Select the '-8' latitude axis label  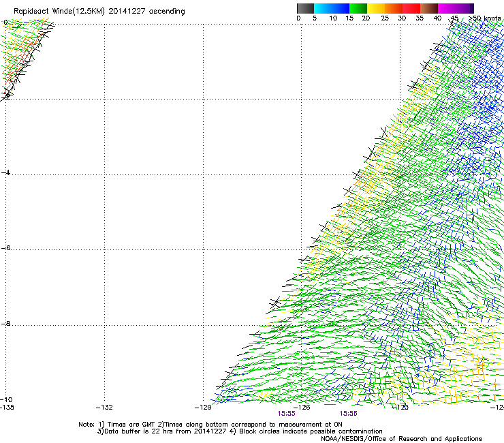pyautogui.click(x=5, y=323)
